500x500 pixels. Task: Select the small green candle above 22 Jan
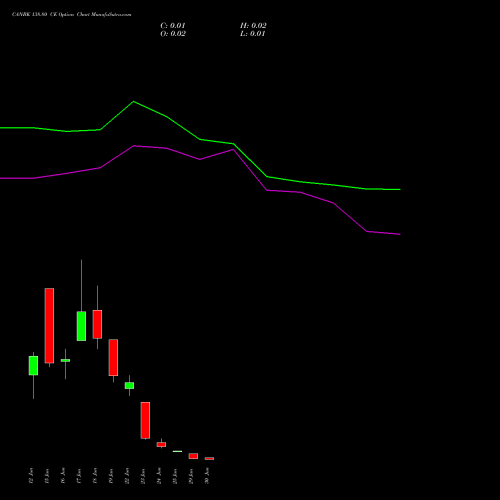tap(129, 386)
